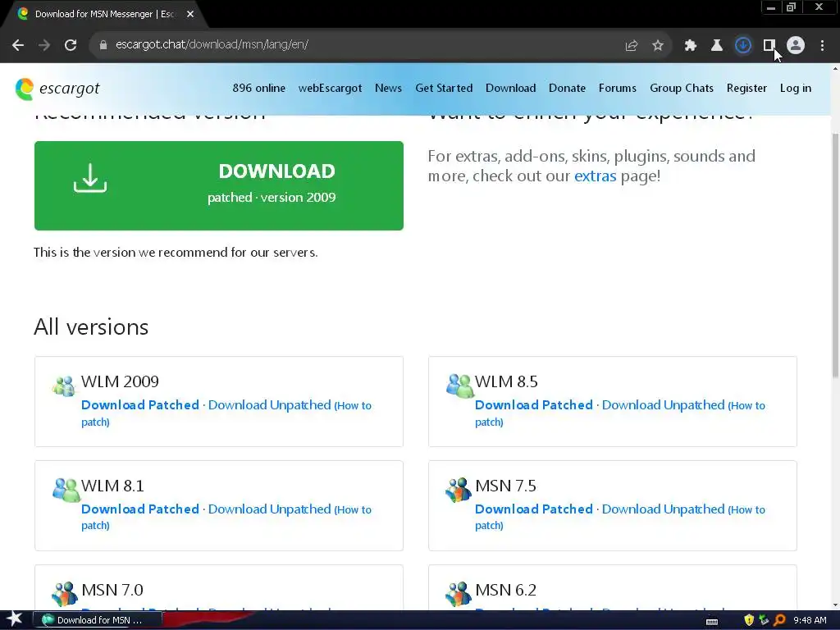Click the Download for MSN taskbar button
Screen dimensions: 840x630
98,620
